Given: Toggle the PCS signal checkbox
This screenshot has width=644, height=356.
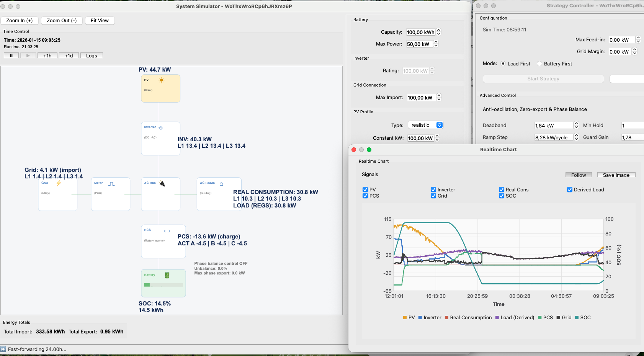Looking at the screenshot, I should click(365, 196).
